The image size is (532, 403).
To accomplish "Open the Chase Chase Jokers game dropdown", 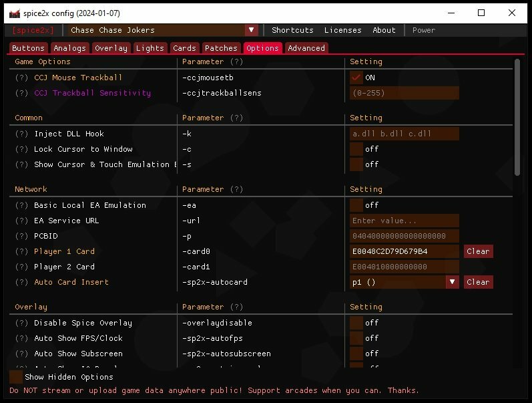I will click(x=251, y=30).
